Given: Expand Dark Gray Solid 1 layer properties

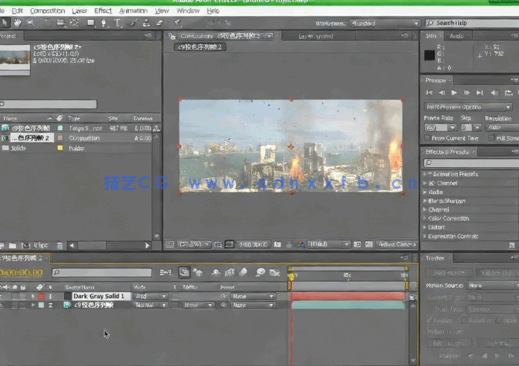Looking at the screenshot, I should tap(33, 296).
